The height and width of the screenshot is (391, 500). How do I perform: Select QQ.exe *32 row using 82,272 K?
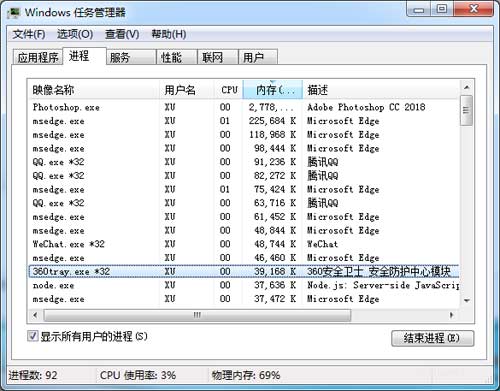click(x=244, y=176)
